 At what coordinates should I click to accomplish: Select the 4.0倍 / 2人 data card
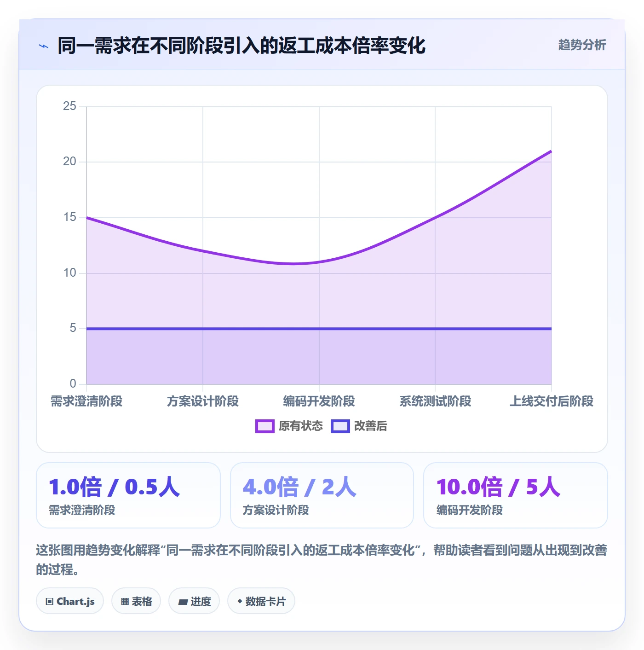322,495
